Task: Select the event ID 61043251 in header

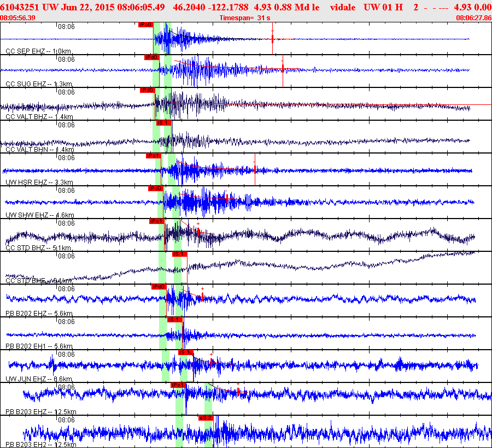Action: click(x=20, y=7)
